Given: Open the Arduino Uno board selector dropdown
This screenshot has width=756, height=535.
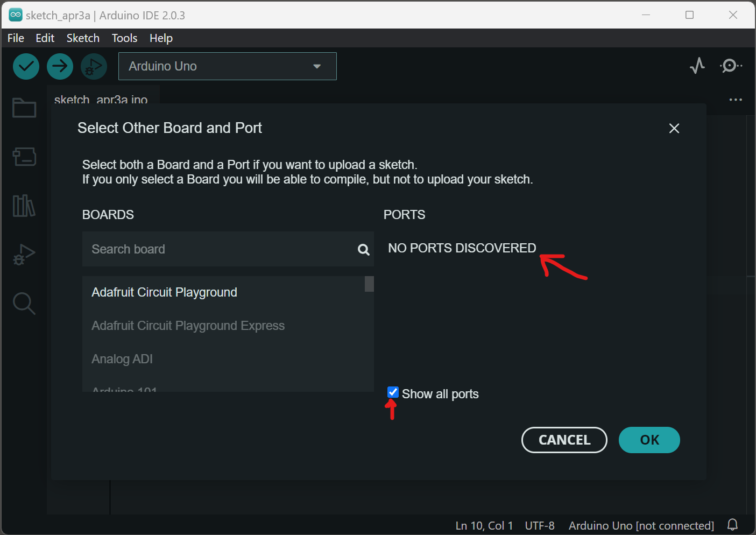Looking at the screenshot, I should click(x=228, y=66).
